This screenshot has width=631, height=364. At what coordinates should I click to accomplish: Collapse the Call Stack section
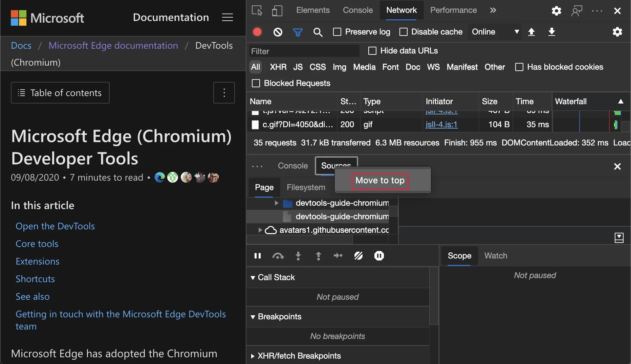click(x=253, y=278)
